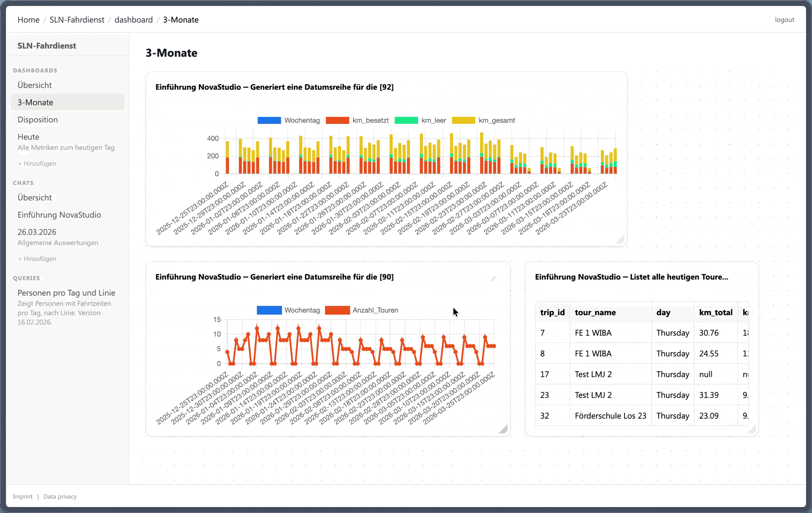The height and width of the screenshot is (513, 812).
Task: Go to Home in the breadcrumb
Action: [28, 19]
